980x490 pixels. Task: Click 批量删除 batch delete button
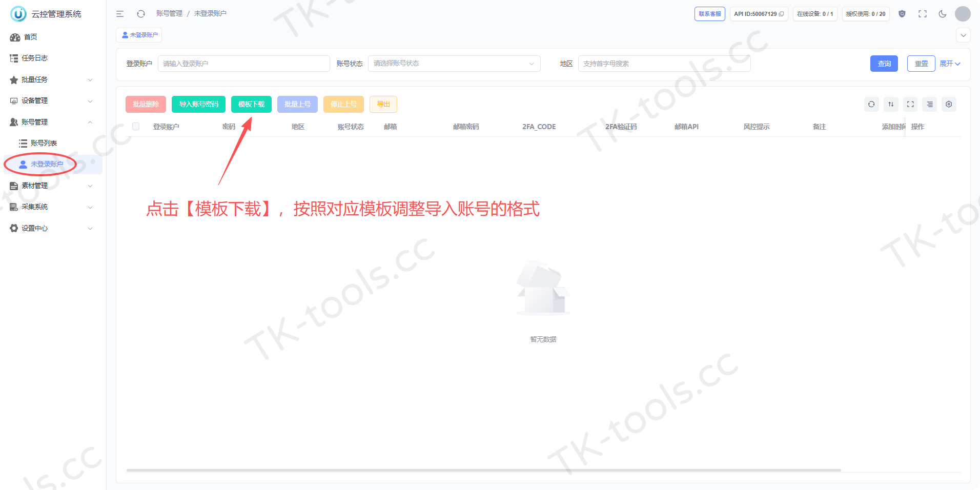[146, 104]
